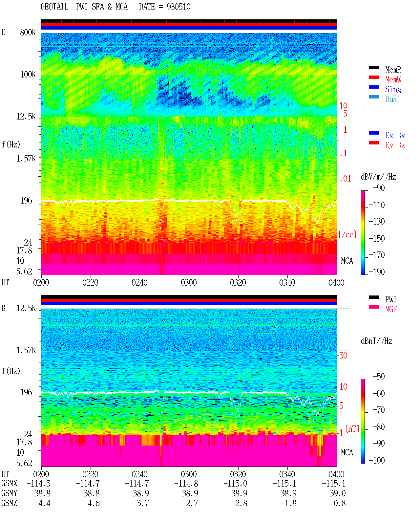Click the GSMX value -114.5
This screenshot has width=420, height=523.
38,483
